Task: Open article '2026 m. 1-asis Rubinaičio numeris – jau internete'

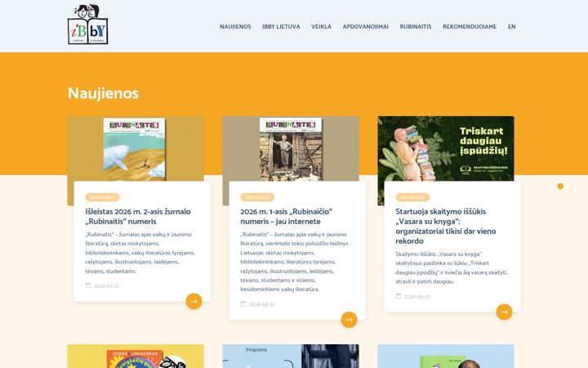Action: 287,216
